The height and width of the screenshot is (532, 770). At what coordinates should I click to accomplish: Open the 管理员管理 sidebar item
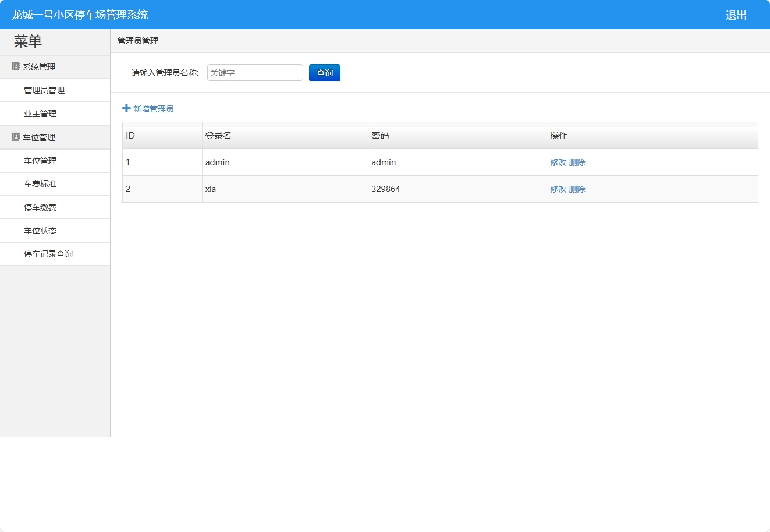44,90
